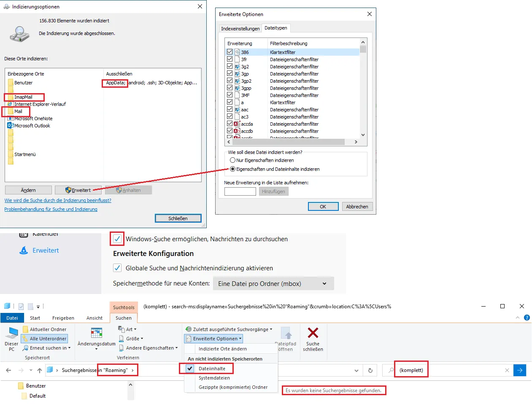Click the Schließen button
Image resolution: width=532 pixels, height=404 pixels.
[x=178, y=218]
